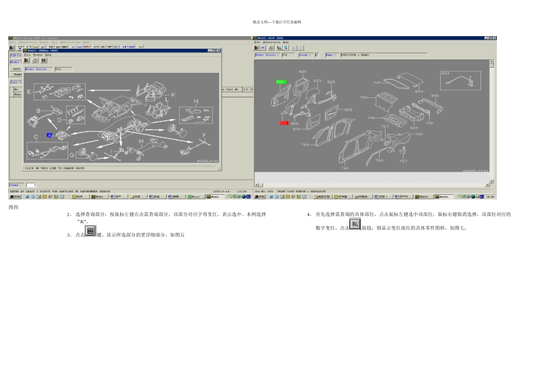Select part number 828 on the body diagram
This screenshot has width=554, height=392.
tap(348, 110)
